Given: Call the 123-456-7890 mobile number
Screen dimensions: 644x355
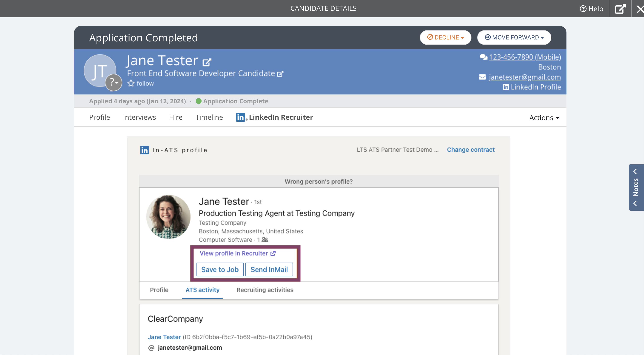Looking at the screenshot, I should tap(525, 57).
